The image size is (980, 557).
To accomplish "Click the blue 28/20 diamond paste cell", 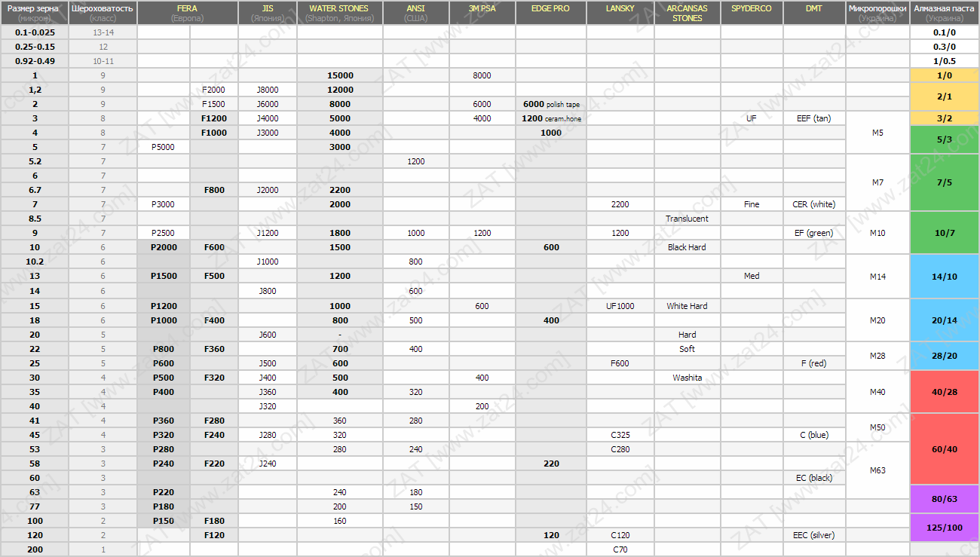I will click(945, 356).
